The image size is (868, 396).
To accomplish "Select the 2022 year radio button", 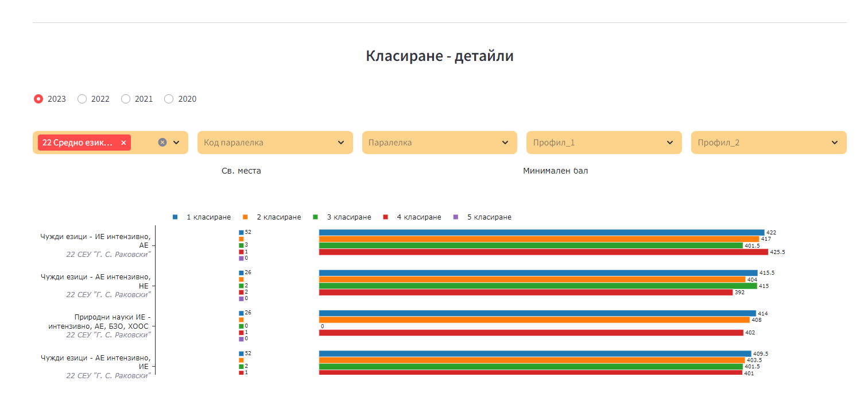I will tap(82, 99).
